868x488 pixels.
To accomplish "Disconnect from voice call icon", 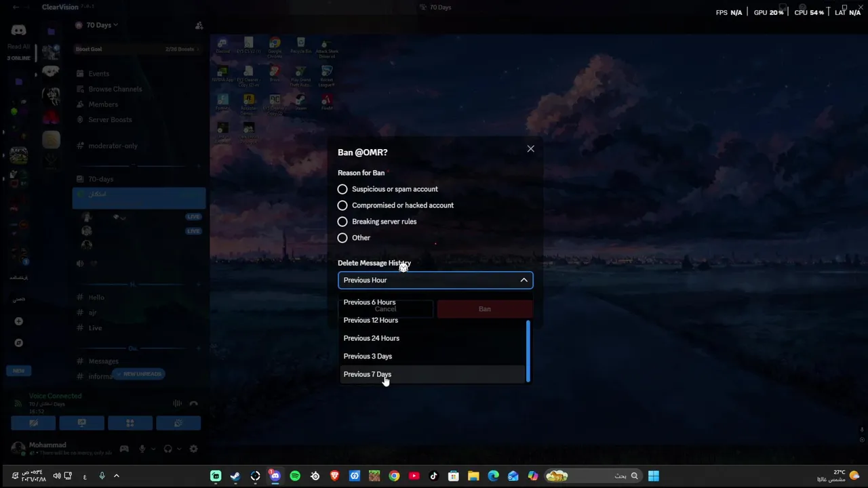I will click(x=194, y=403).
